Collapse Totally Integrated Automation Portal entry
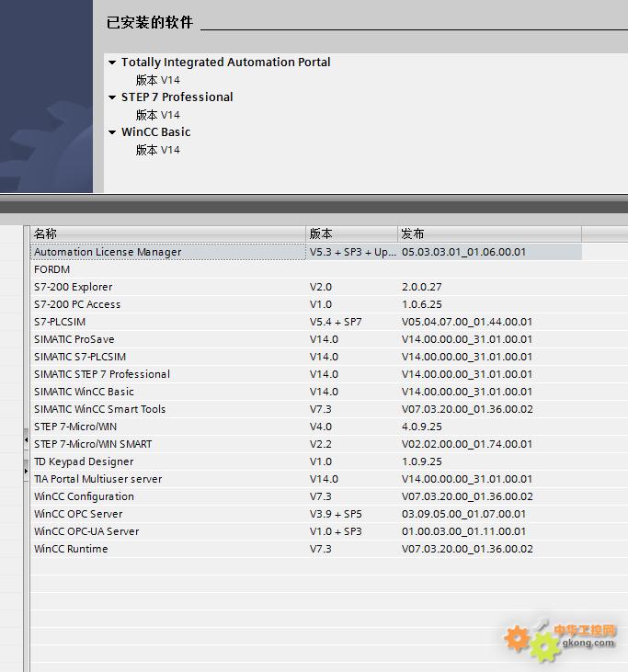This screenshot has height=672, width=628. pyautogui.click(x=112, y=63)
